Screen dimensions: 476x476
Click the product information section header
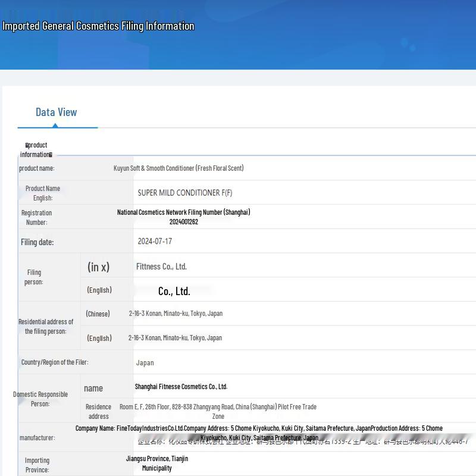[36, 150]
